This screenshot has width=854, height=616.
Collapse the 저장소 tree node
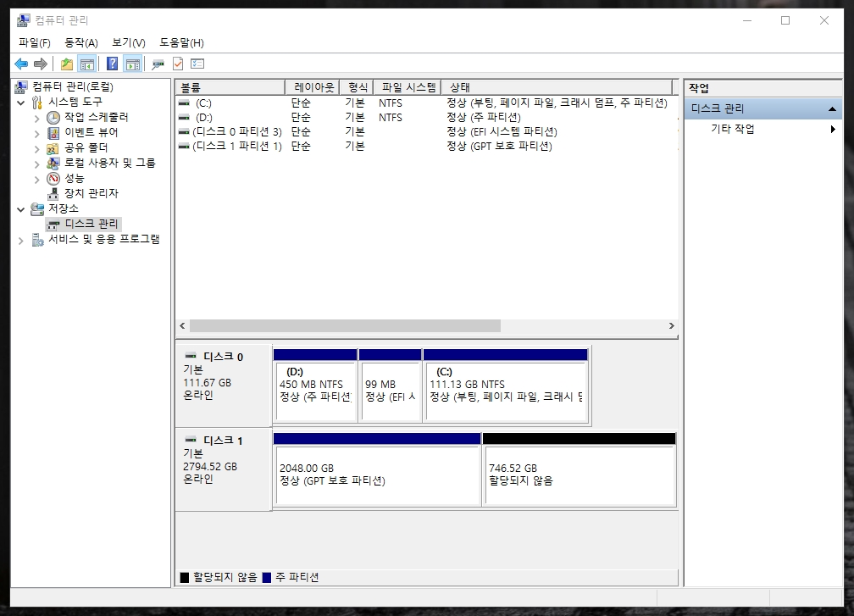click(x=20, y=209)
